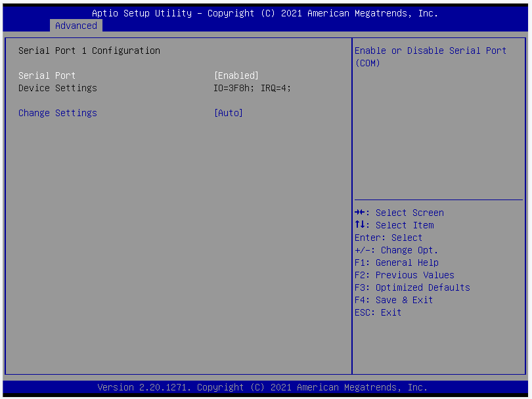Click the Enter: Select hint
This screenshot has width=532, height=399.
[x=388, y=238]
